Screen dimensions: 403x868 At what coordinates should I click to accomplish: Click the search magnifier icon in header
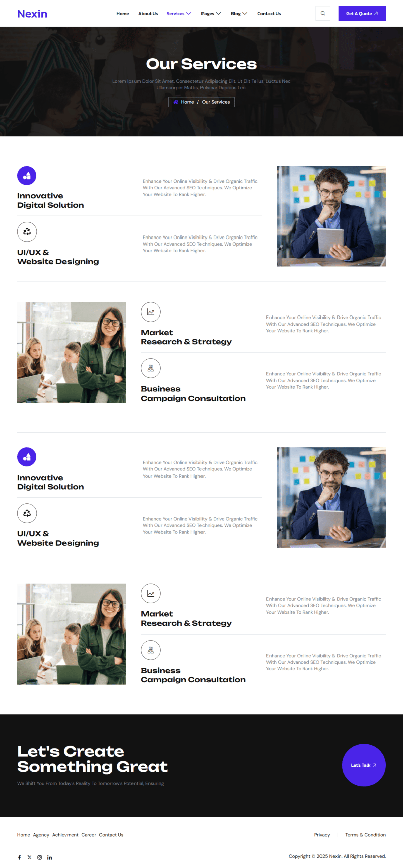pos(323,13)
